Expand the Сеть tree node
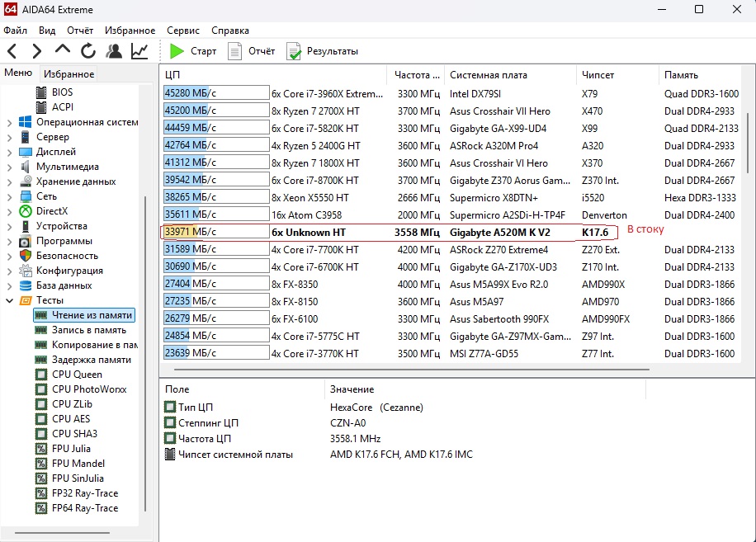This screenshot has height=542, width=756. 10,197
